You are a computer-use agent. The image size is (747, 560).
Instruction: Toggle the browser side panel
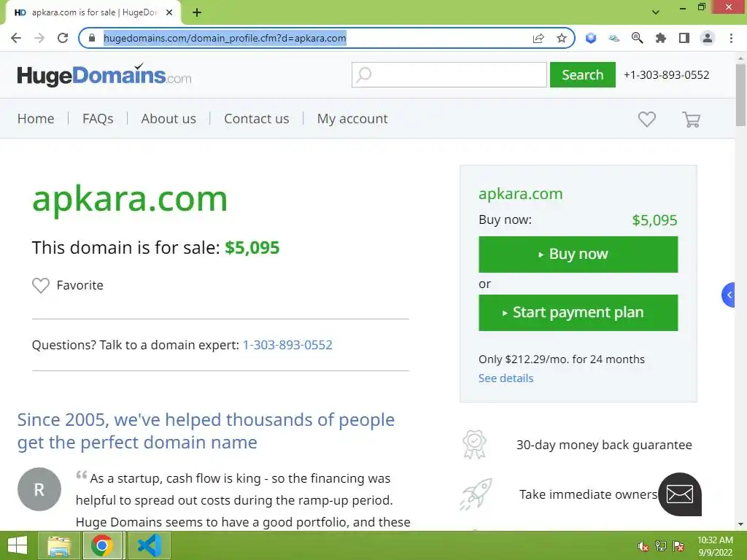684,38
